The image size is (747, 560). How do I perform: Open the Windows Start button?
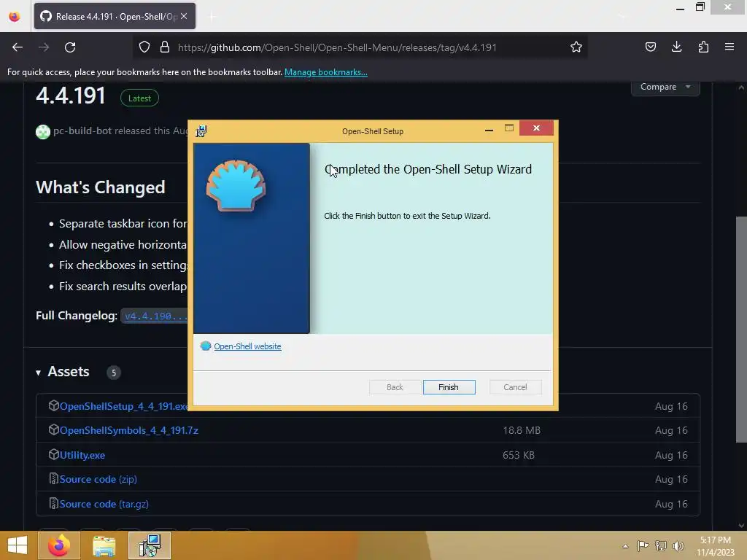[x=18, y=545]
